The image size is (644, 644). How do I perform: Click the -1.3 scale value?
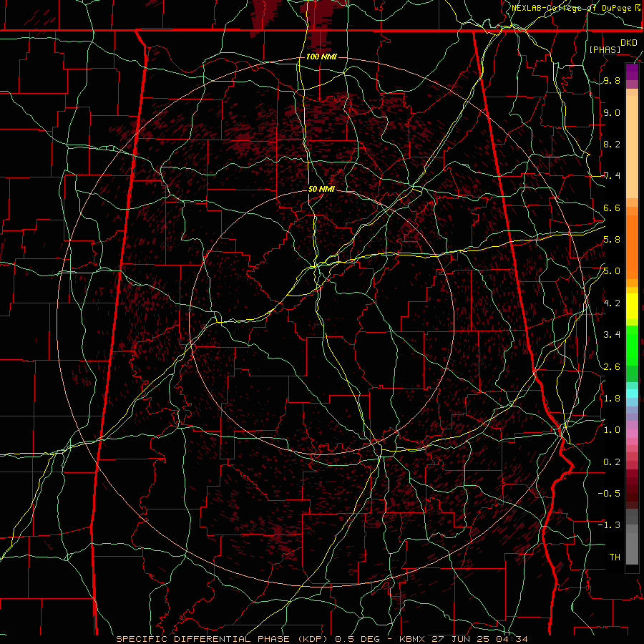pos(609,525)
